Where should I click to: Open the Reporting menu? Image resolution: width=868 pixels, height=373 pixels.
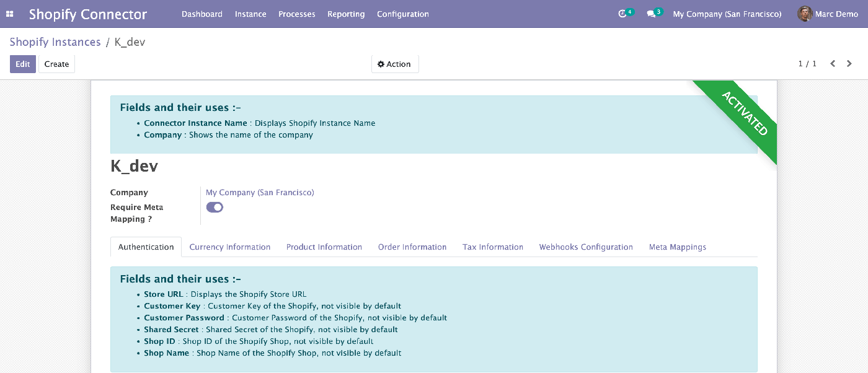346,14
